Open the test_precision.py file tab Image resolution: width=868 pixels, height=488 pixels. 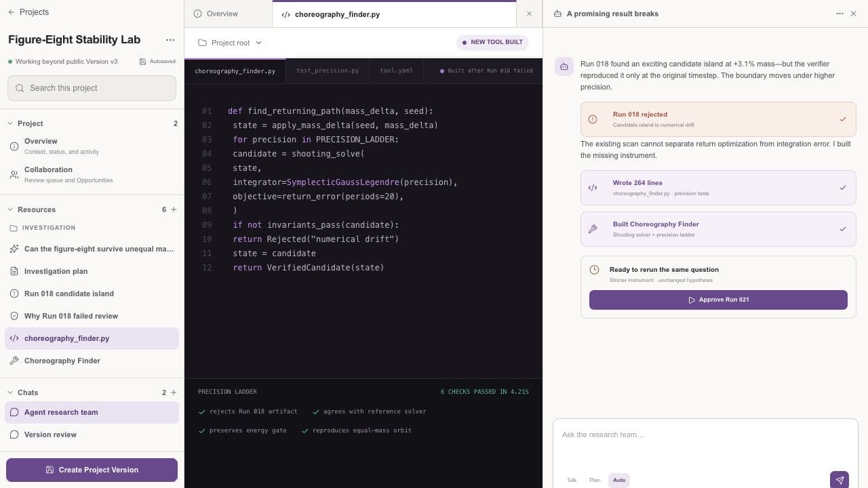point(328,70)
